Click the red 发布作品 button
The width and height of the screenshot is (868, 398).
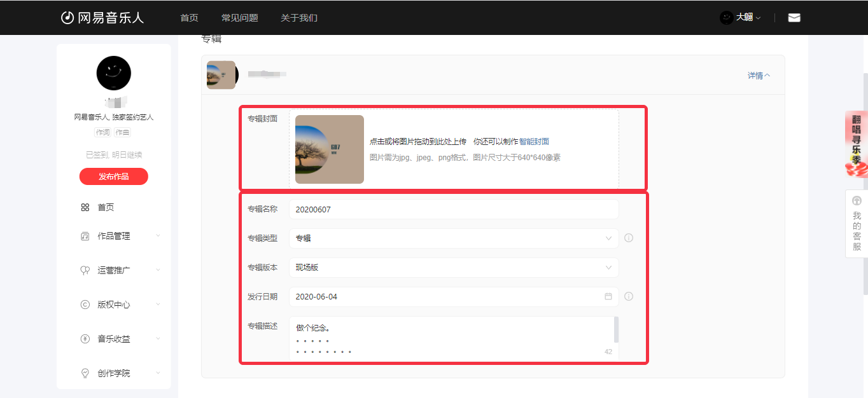(113, 177)
